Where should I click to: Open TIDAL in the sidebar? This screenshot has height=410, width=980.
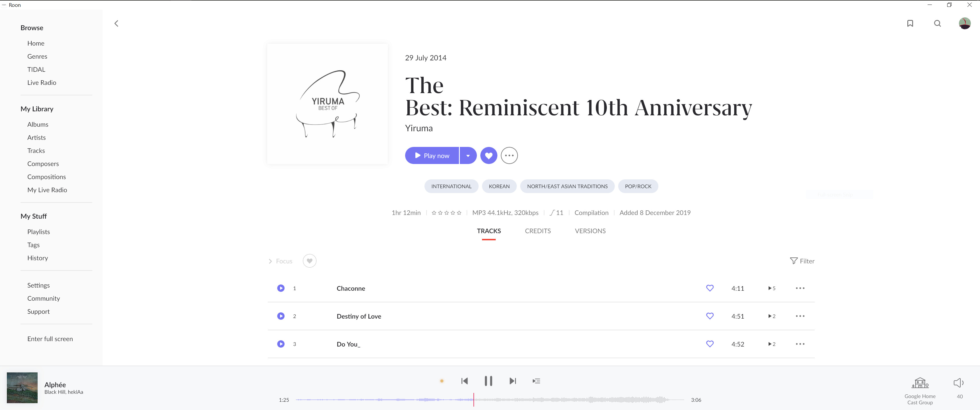click(36, 69)
